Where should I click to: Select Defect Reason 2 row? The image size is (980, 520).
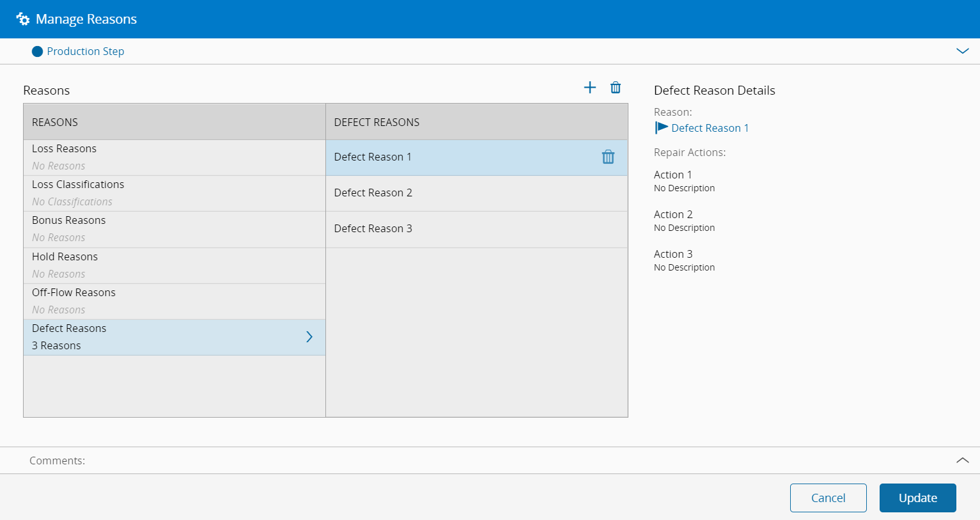click(476, 193)
